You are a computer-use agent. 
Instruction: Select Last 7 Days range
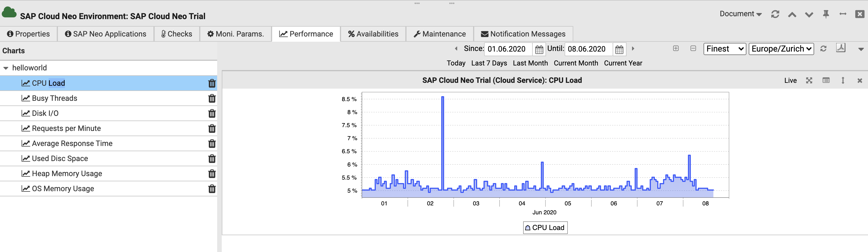click(x=489, y=63)
